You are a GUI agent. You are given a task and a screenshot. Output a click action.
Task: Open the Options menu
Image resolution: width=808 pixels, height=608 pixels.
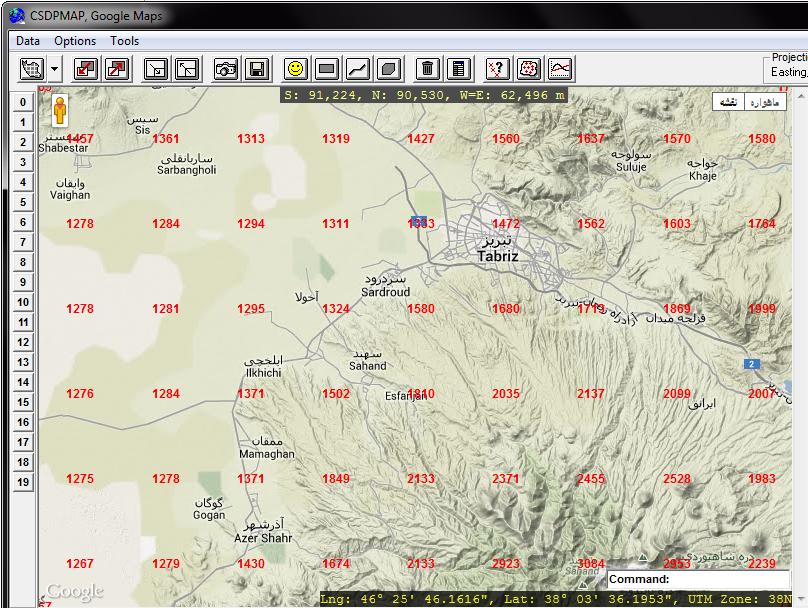[75, 41]
